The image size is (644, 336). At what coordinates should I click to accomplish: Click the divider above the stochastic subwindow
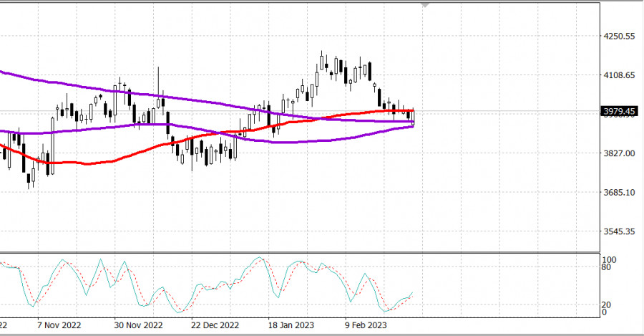click(301, 252)
